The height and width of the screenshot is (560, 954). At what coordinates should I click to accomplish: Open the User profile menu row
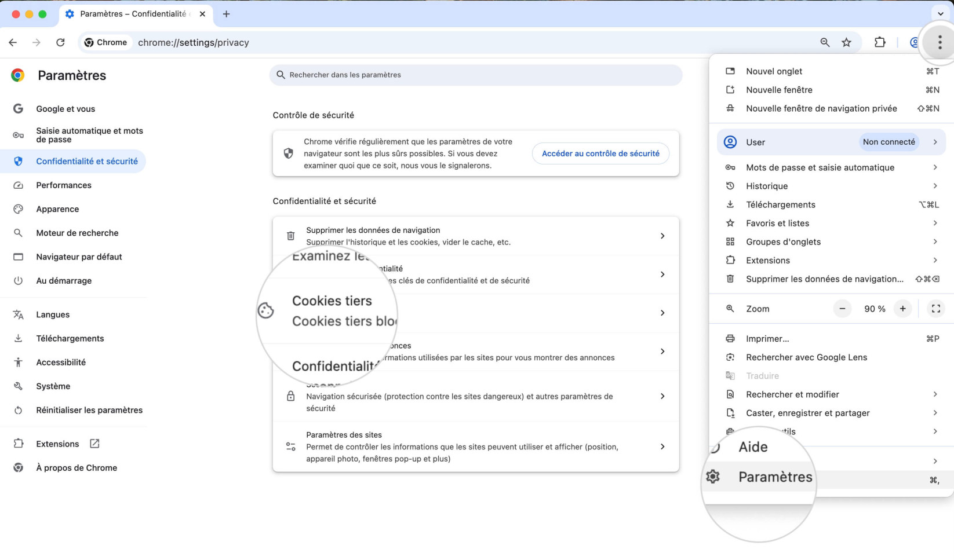tap(832, 142)
